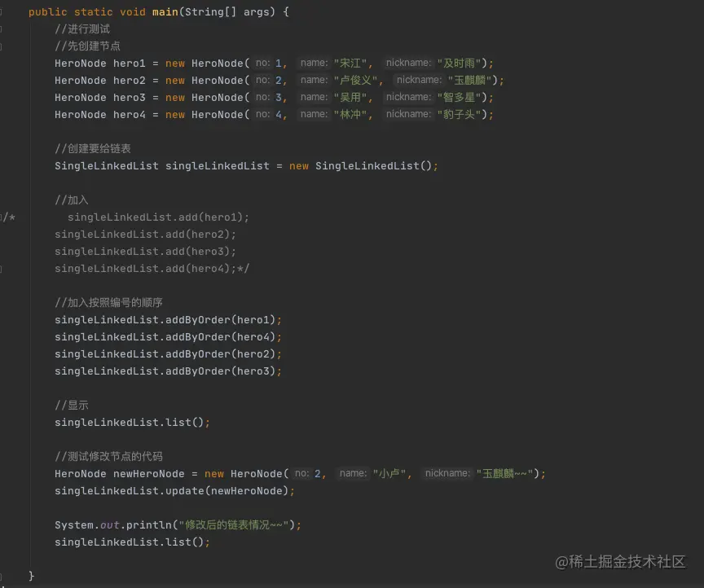This screenshot has height=588, width=704.
Task: Click the comment //测试修改节点的代码
Action: pos(108,457)
